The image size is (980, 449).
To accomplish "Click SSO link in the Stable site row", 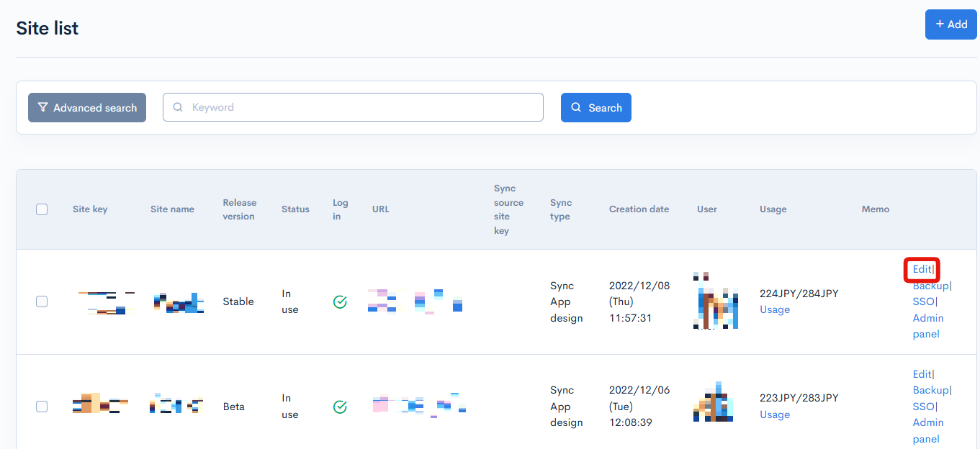I will click(x=923, y=301).
